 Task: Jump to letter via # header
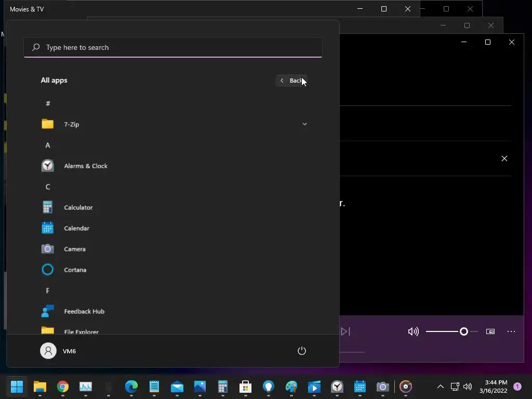click(48, 103)
